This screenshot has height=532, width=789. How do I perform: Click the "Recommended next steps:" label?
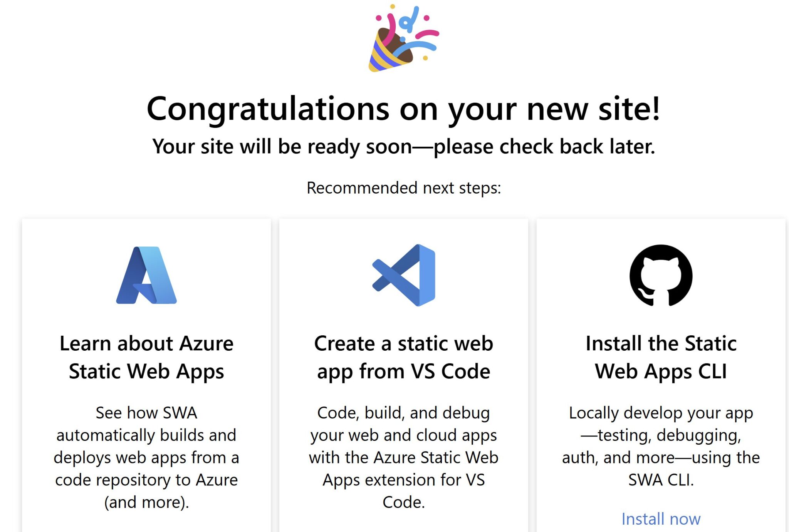(403, 188)
